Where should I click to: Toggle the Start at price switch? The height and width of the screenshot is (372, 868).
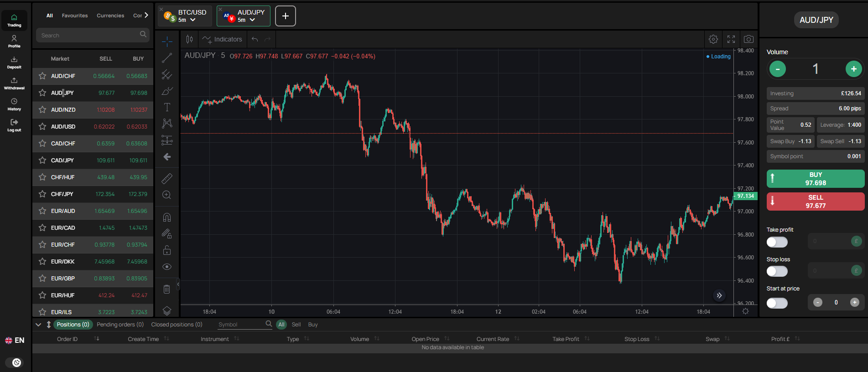777,303
